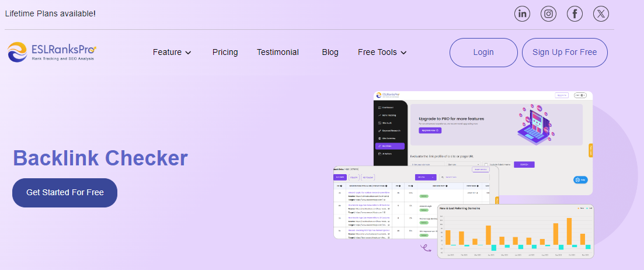Click the Login button
Screen dimensions: 644x270
[x=483, y=52]
